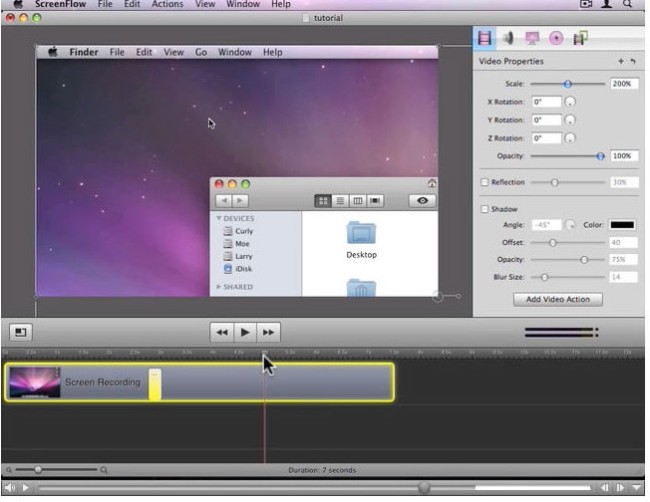Open the player bar dropdown arrow
650x502 pixels.
636,488
